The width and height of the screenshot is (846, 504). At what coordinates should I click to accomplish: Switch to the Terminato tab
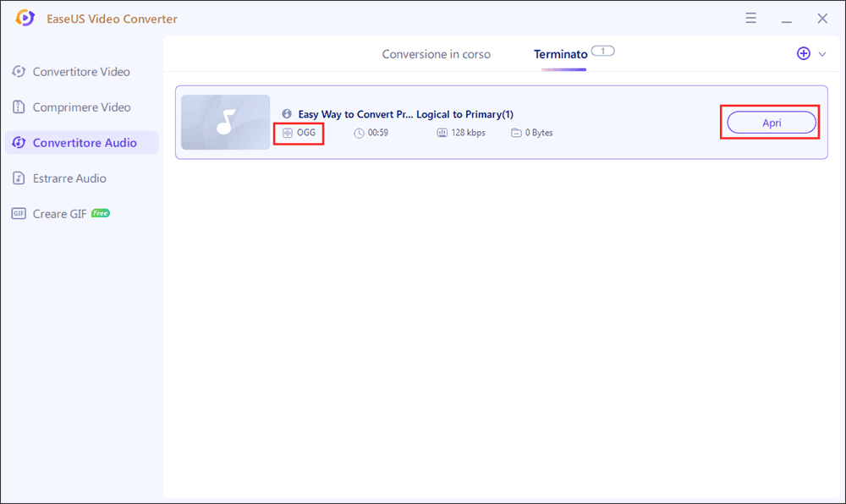click(x=561, y=54)
